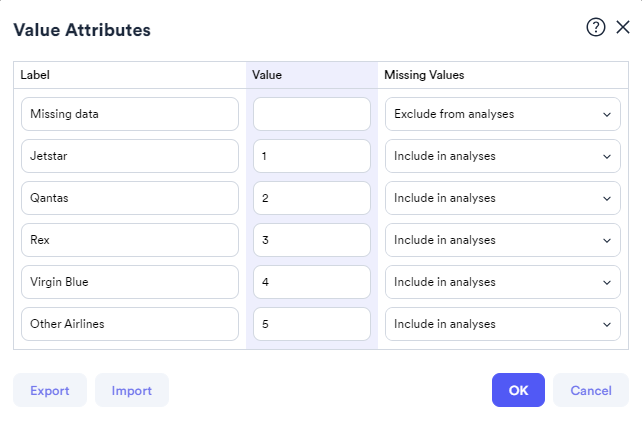This screenshot has width=642, height=421.
Task: Click the value field containing 3
Action: 312,240
